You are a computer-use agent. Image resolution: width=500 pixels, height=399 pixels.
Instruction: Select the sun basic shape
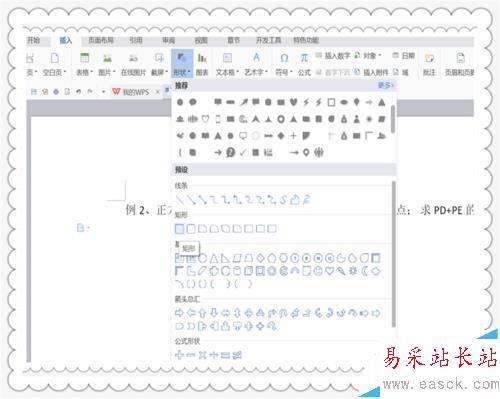coord(353,271)
